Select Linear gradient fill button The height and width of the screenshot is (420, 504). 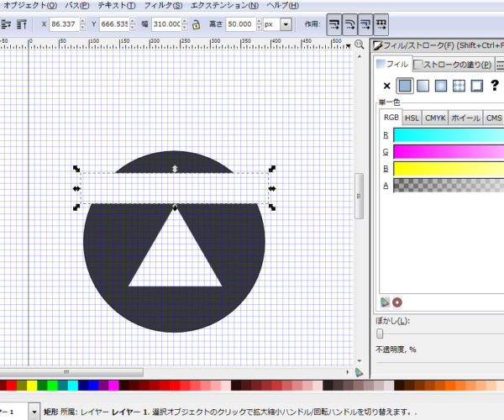(423, 86)
